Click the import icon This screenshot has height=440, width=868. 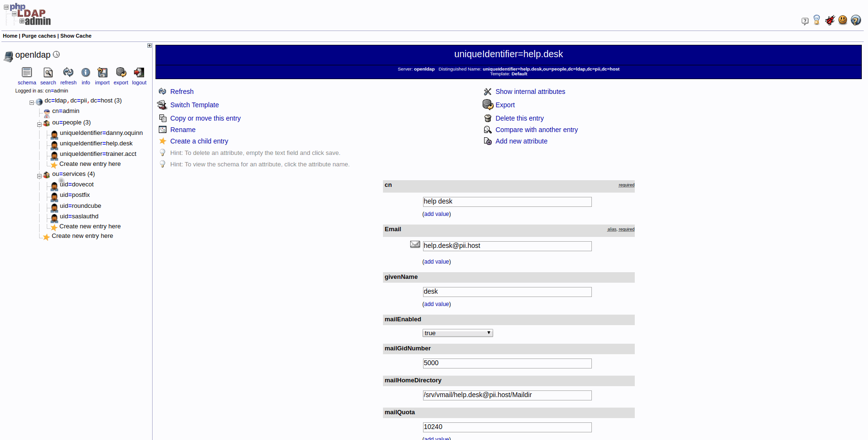click(x=102, y=72)
